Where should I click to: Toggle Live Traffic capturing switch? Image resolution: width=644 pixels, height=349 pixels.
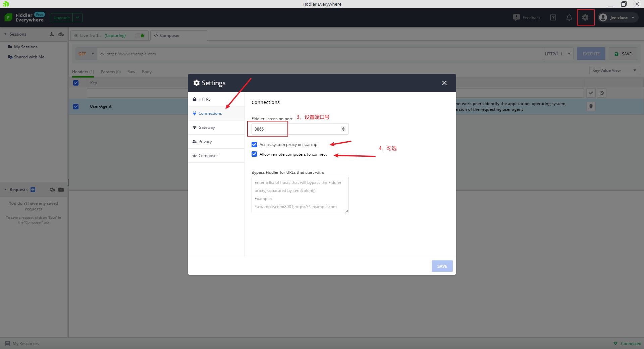141,36
